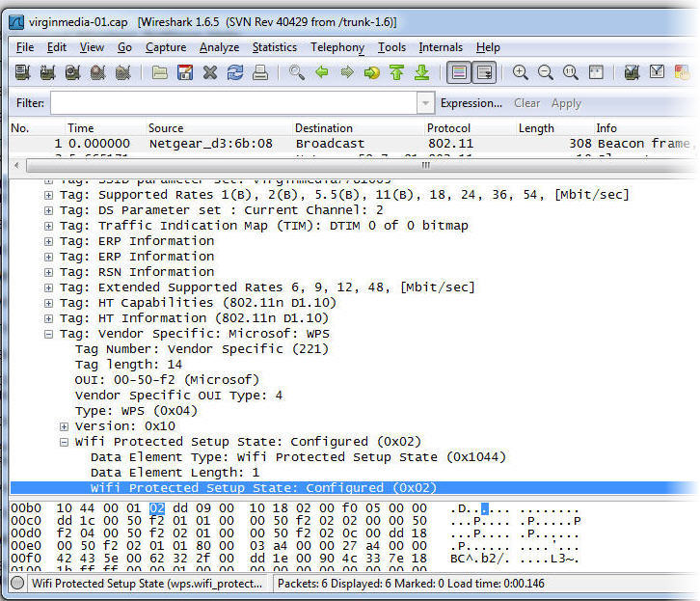Open the Analyze menu
The image size is (700, 601).
219,47
